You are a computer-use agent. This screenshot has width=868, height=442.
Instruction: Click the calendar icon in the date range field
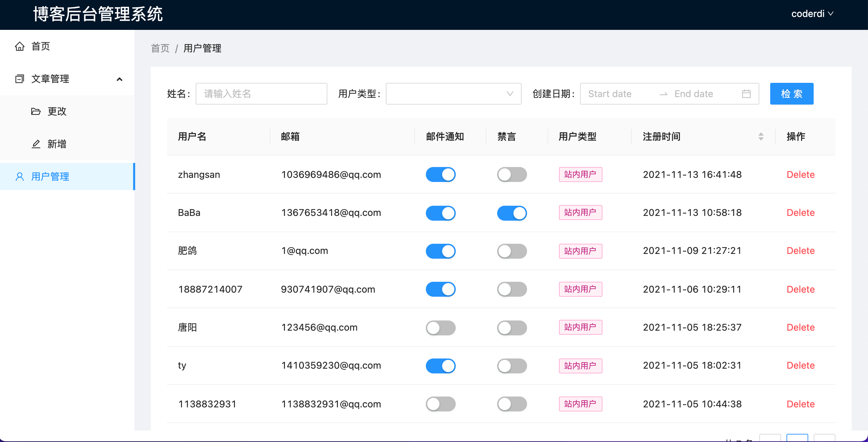point(746,94)
